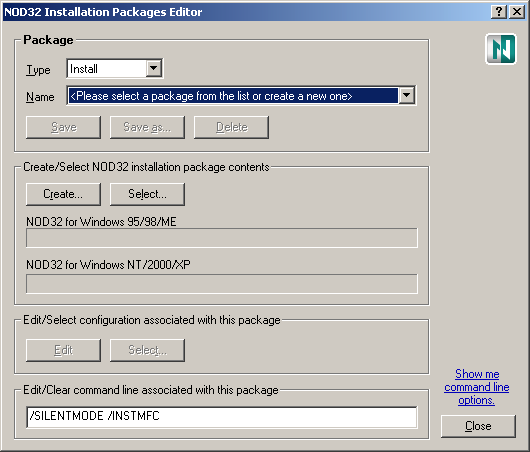This screenshot has width=530, height=452.
Task: Click the Edit configuration button
Action: (64, 350)
